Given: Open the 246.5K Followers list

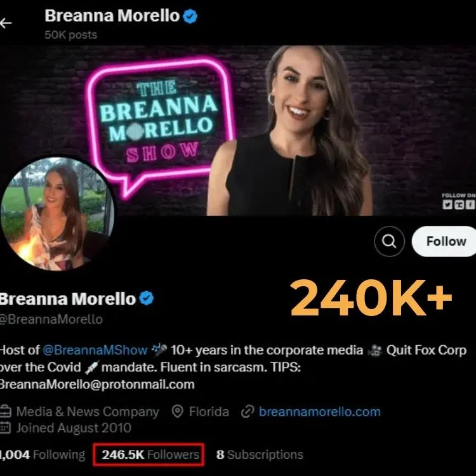Looking at the screenshot, I should 150,454.
